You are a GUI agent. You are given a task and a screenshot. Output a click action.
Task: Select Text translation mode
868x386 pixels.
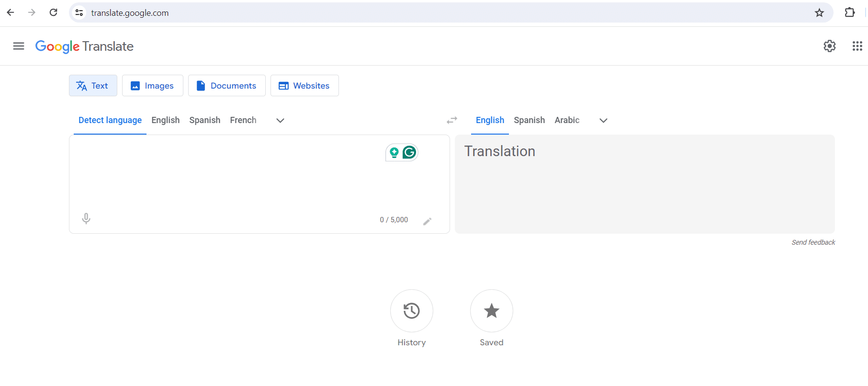tap(93, 86)
